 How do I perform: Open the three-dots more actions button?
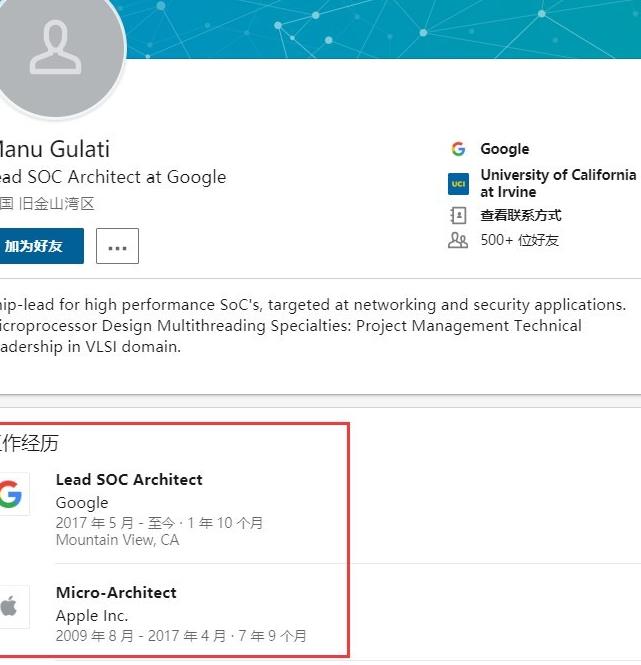click(118, 246)
